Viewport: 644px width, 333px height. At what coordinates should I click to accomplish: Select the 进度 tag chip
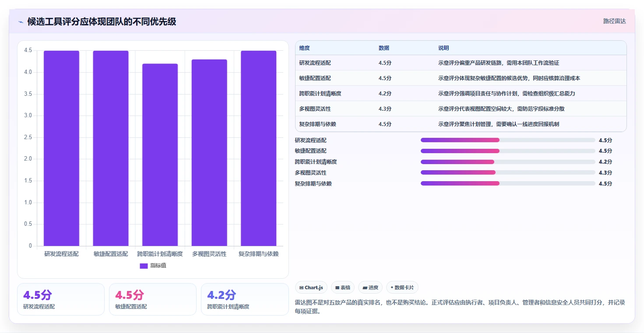click(370, 287)
